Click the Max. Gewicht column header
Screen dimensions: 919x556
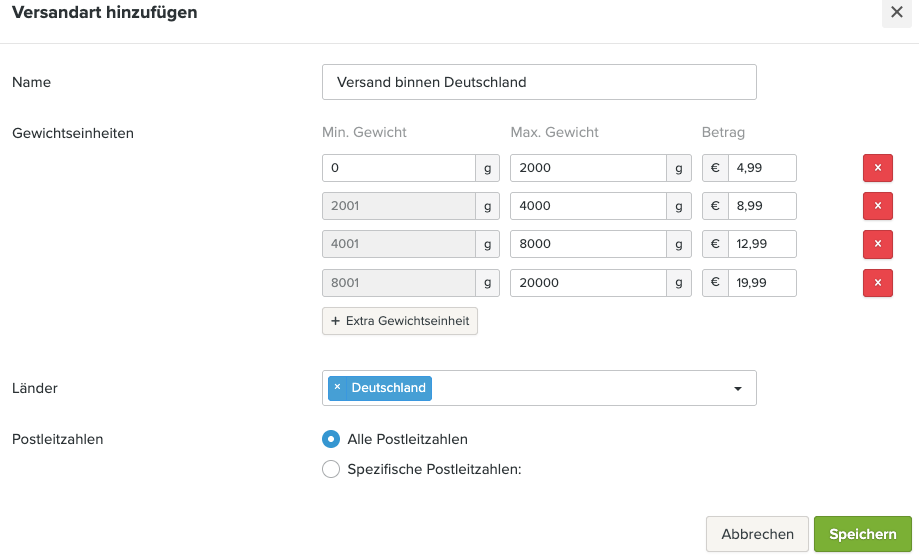(554, 132)
